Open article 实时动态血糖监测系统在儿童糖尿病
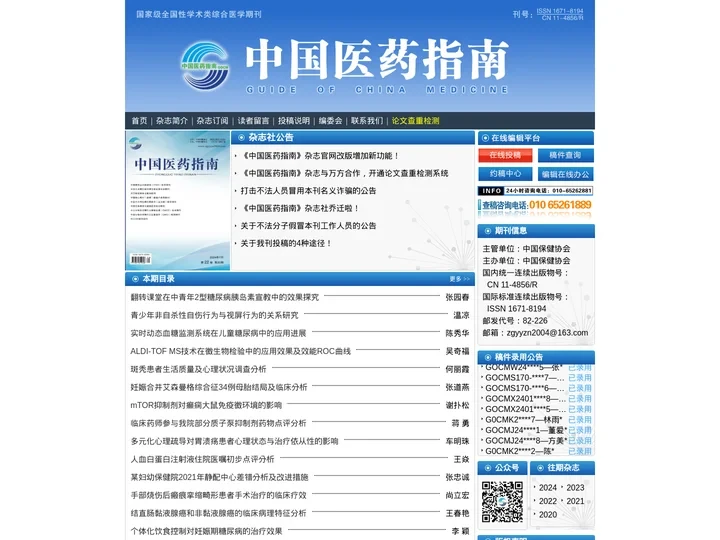The width and height of the screenshot is (720, 540). [218, 333]
